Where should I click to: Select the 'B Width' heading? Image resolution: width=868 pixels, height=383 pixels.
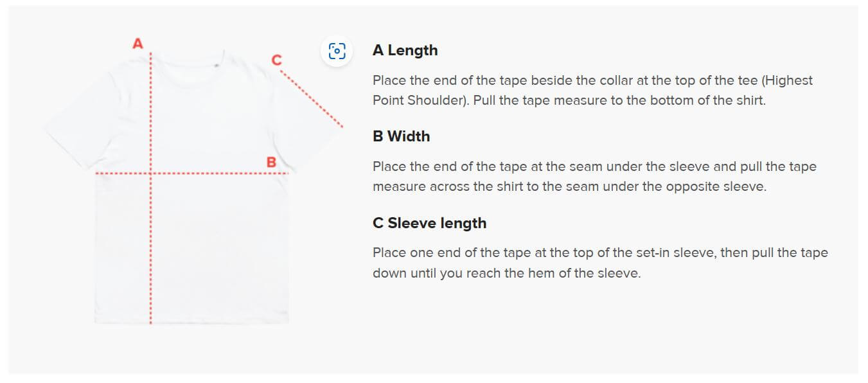[401, 136]
